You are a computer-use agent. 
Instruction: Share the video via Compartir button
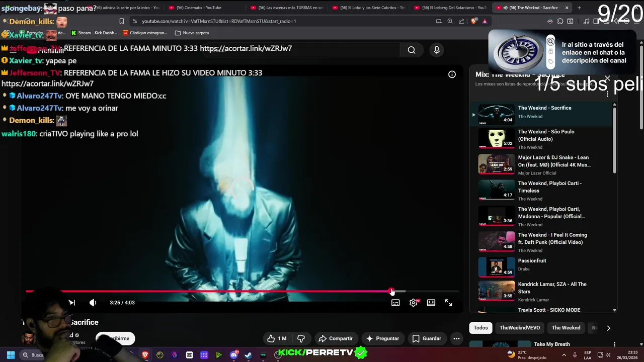click(336, 338)
